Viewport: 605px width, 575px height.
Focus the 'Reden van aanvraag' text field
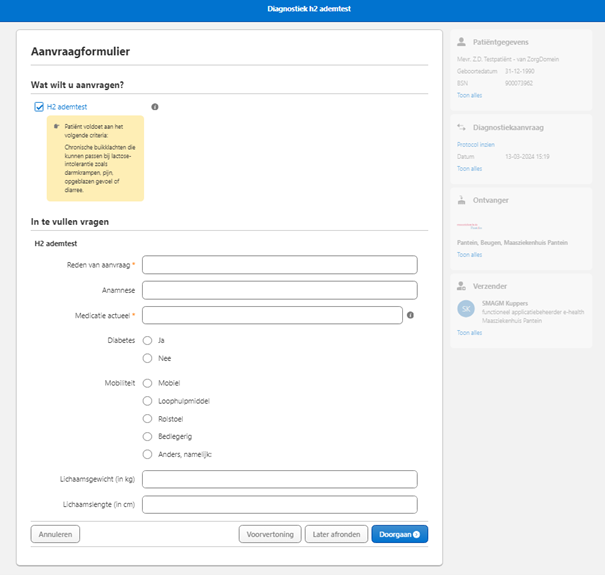tap(280, 265)
